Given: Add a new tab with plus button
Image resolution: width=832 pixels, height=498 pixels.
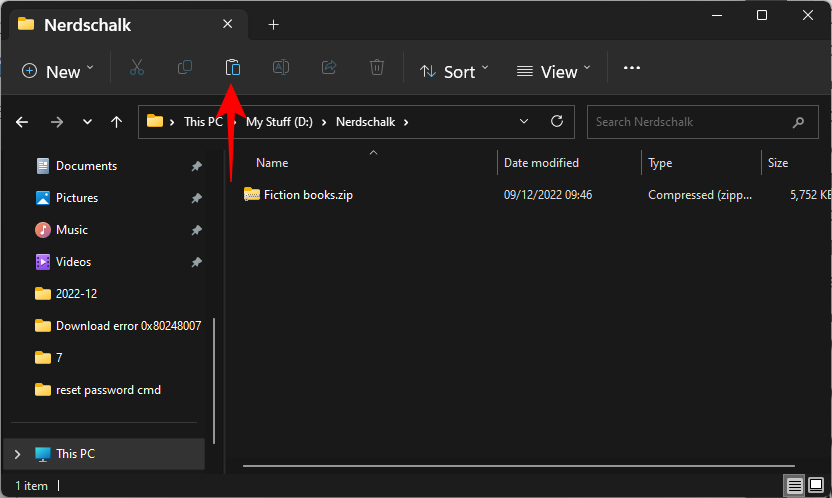Looking at the screenshot, I should point(273,24).
